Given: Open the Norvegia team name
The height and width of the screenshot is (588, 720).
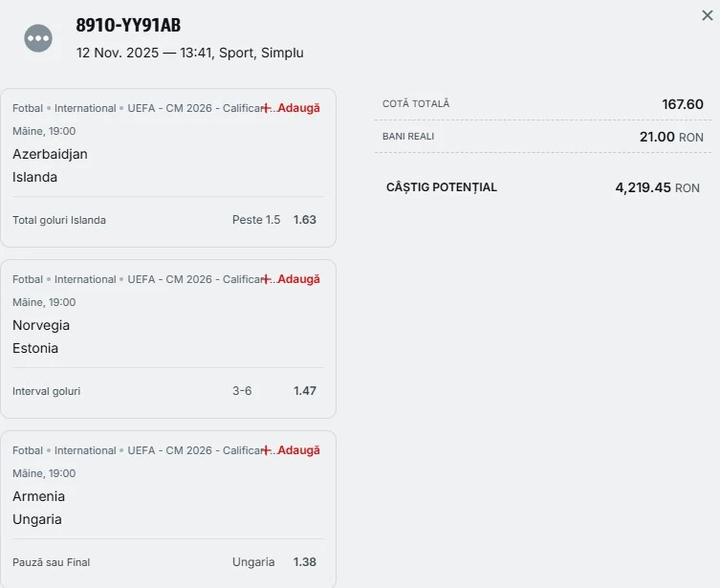Looking at the screenshot, I should pyautogui.click(x=41, y=325).
